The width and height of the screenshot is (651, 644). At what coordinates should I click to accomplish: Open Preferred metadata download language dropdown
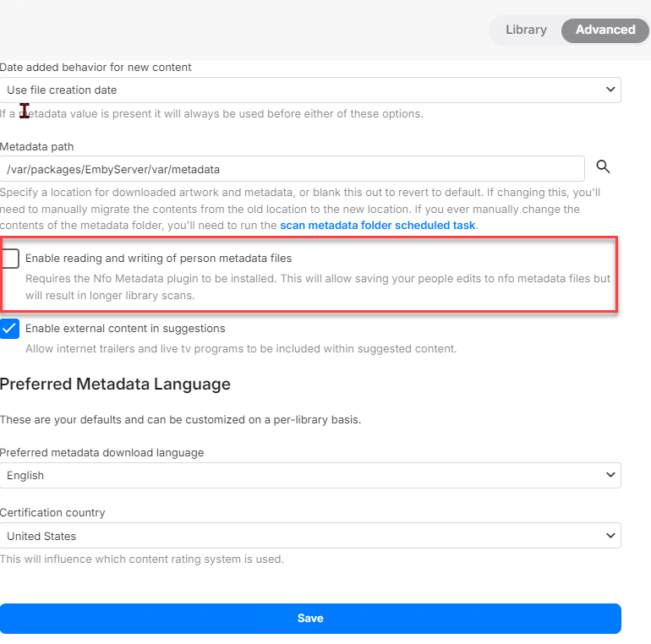pyautogui.click(x=310, y=476)
